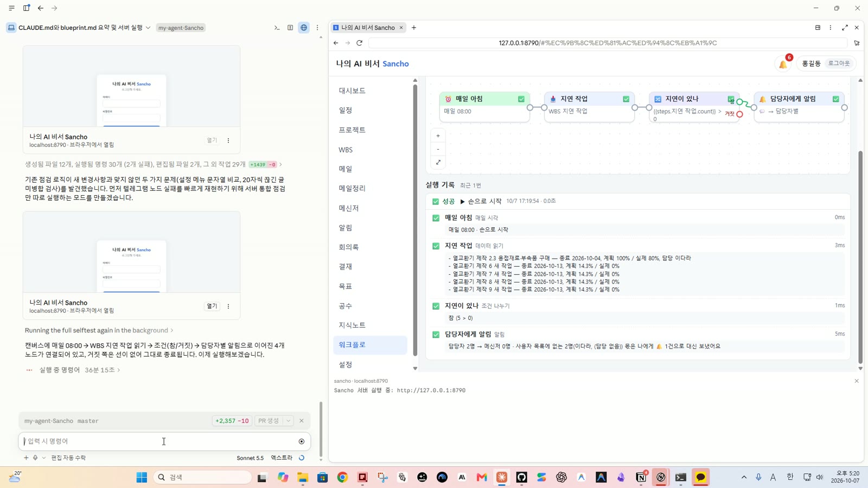Open '회의록' in the Sancho sidebar
The image size is (868, 488).
(370, 247)
